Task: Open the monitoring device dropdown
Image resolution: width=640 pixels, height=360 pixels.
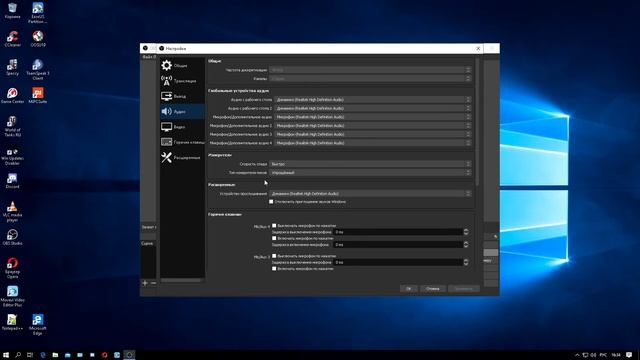Action: pos(370,193)
